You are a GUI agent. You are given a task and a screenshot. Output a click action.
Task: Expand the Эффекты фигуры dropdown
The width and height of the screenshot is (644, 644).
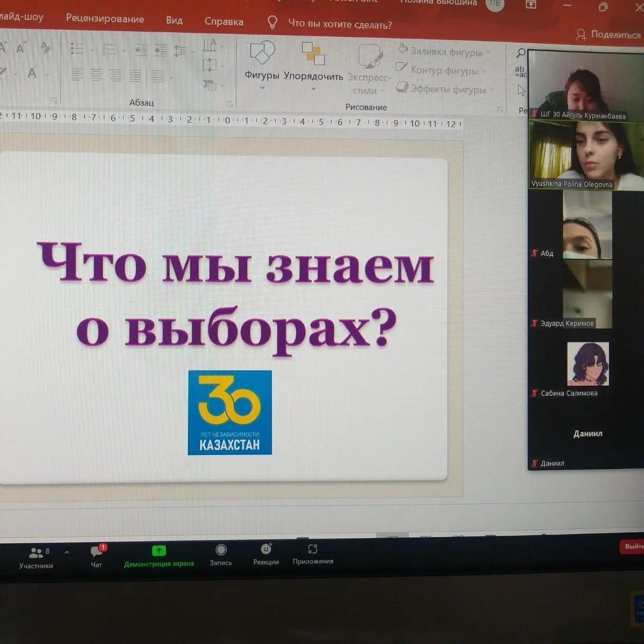[491, 90]
